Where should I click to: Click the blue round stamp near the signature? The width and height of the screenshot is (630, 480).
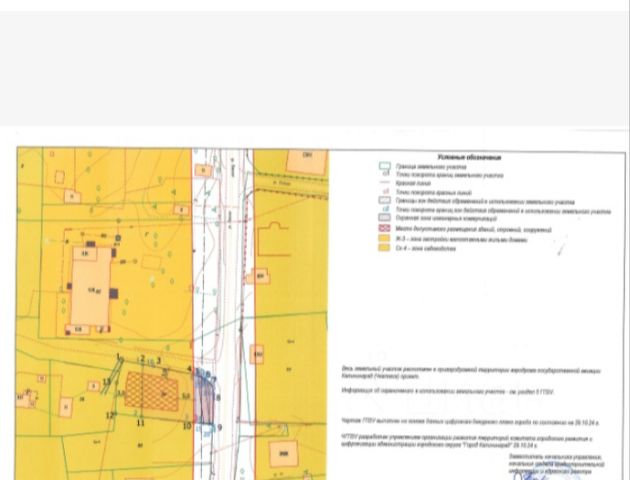tap(556, 470)
